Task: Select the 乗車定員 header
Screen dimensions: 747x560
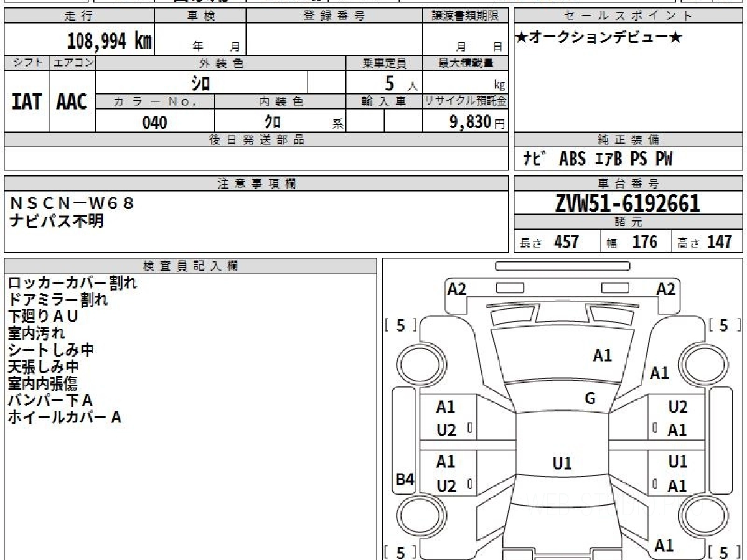Action: (x=384, y=63)
